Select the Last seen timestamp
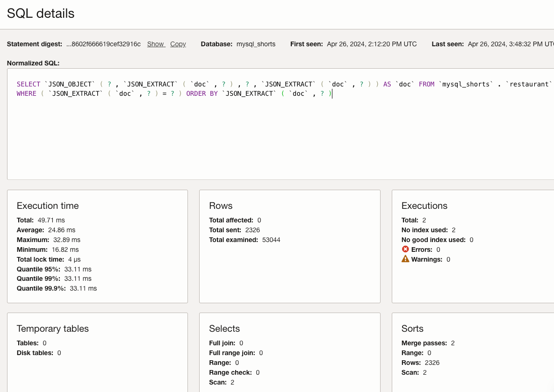The height and width of the screenshot is (392, 554). (x=511, y=44)
